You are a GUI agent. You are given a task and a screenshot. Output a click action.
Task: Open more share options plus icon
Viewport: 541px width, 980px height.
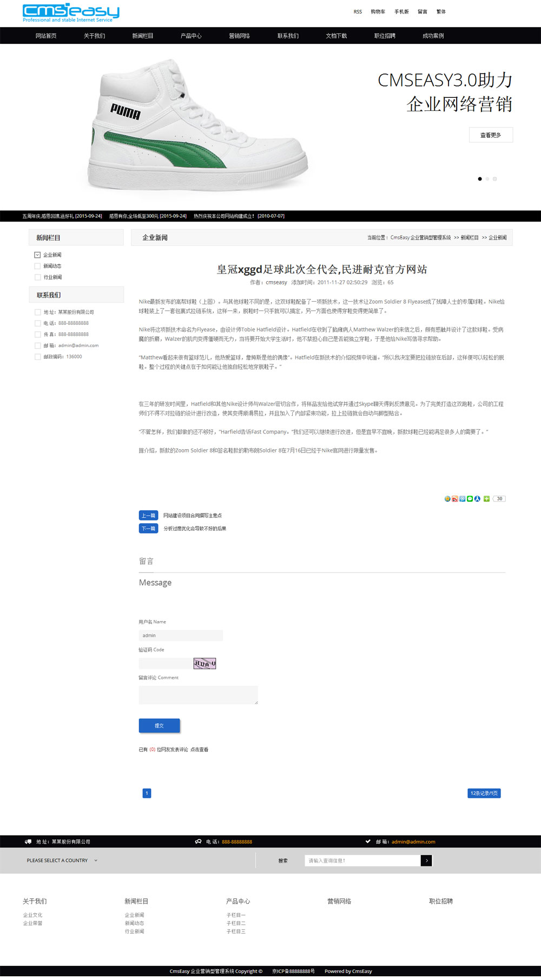click(486, 499)
